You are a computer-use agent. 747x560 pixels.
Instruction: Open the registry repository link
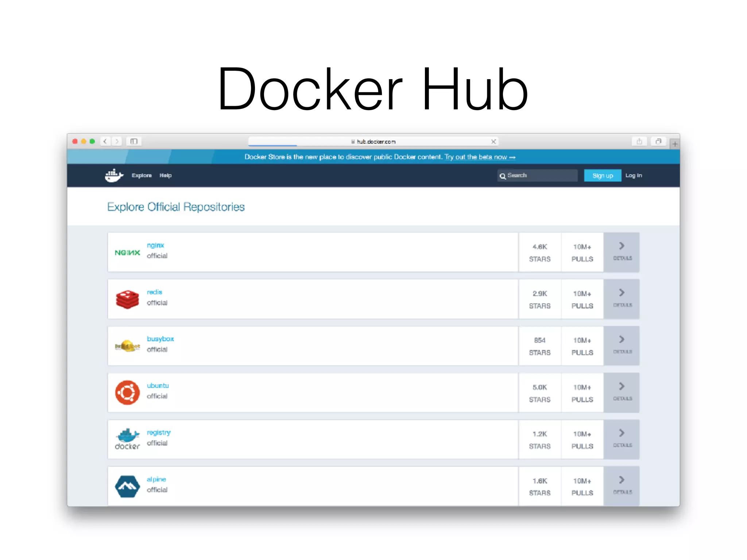(x=159, y=433)
